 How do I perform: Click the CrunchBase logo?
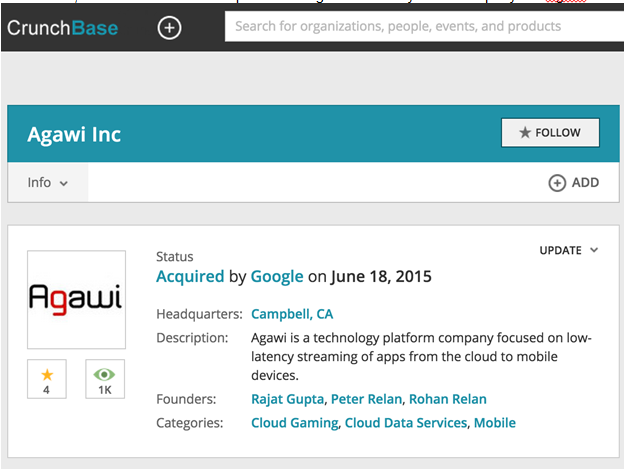(62, 28)
